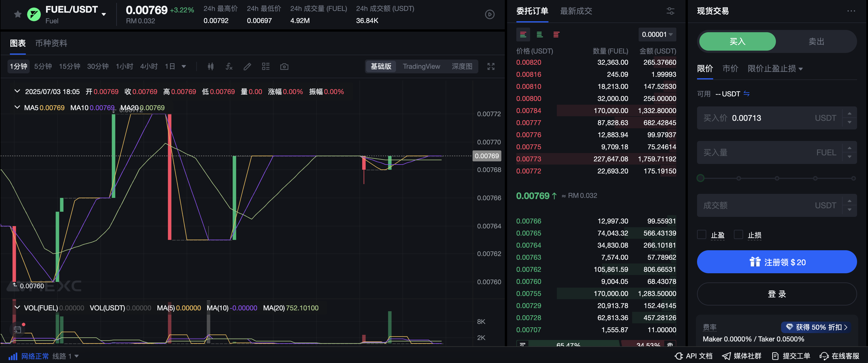Enable the 止盈 take-profit checkbox
The height and width of the screenshot is (363, 868).
point(702,234)
